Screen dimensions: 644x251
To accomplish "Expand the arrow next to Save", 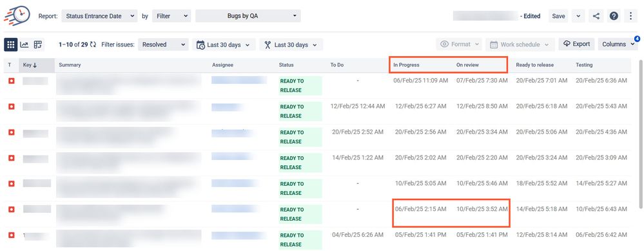I will (x=578, y=16).
